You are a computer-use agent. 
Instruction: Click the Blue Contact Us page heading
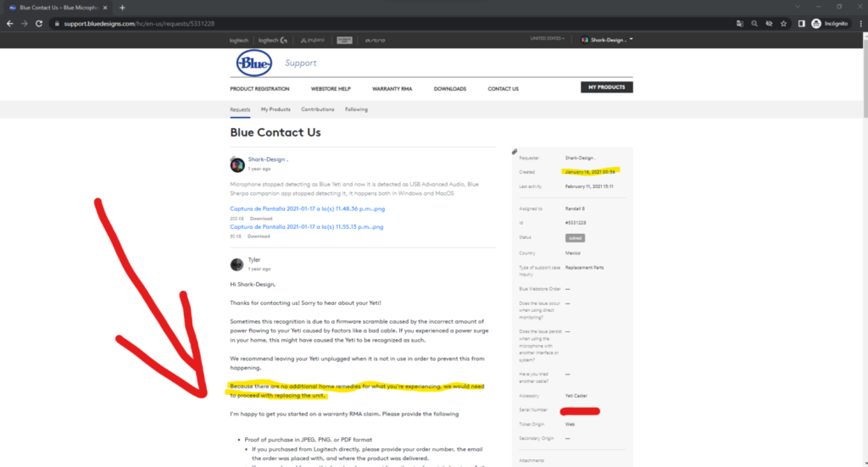click(275, 133)
